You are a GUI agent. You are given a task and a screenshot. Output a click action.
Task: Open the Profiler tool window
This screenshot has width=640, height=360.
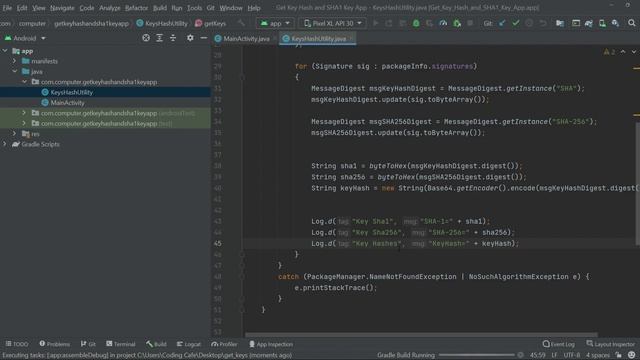point(224,344)
